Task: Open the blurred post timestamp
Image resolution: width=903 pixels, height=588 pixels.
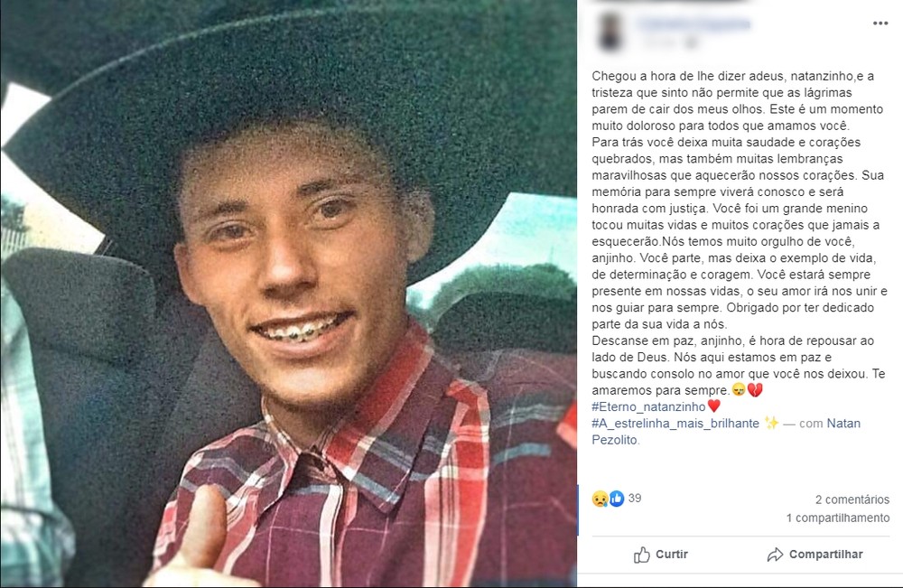Action: [x=657, y=42]
